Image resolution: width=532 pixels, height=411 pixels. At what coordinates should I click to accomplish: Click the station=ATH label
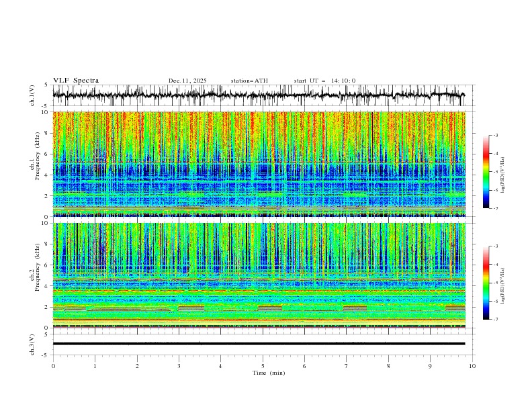[249, 81]
